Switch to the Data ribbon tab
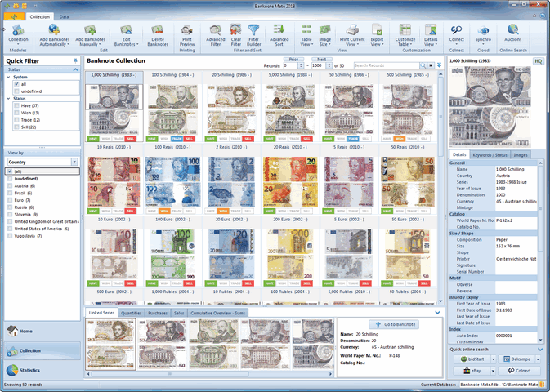Screen dimensions: 550x392 click(64, 16)
